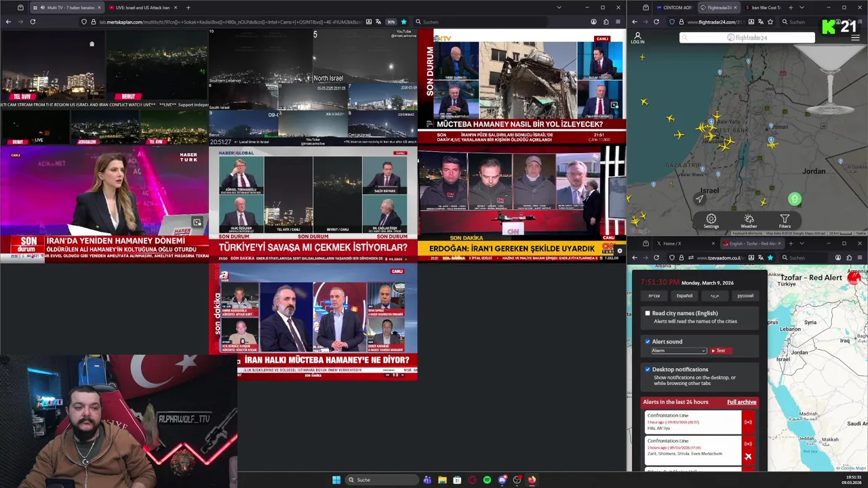
Task: Click the Flightradar24 search box
Action: point(747,38)
